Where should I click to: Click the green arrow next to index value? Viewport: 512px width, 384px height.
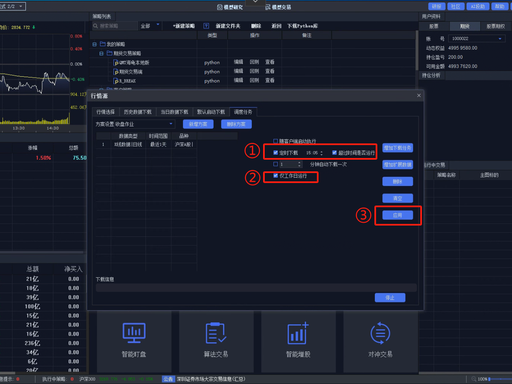(x=34, y=27)
